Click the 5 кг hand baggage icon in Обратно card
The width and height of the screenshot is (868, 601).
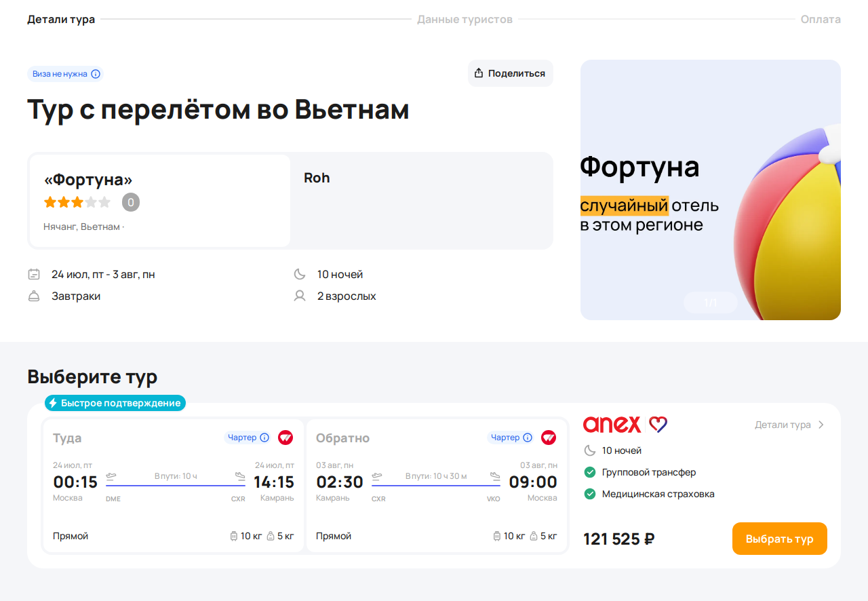click(534, 536)
